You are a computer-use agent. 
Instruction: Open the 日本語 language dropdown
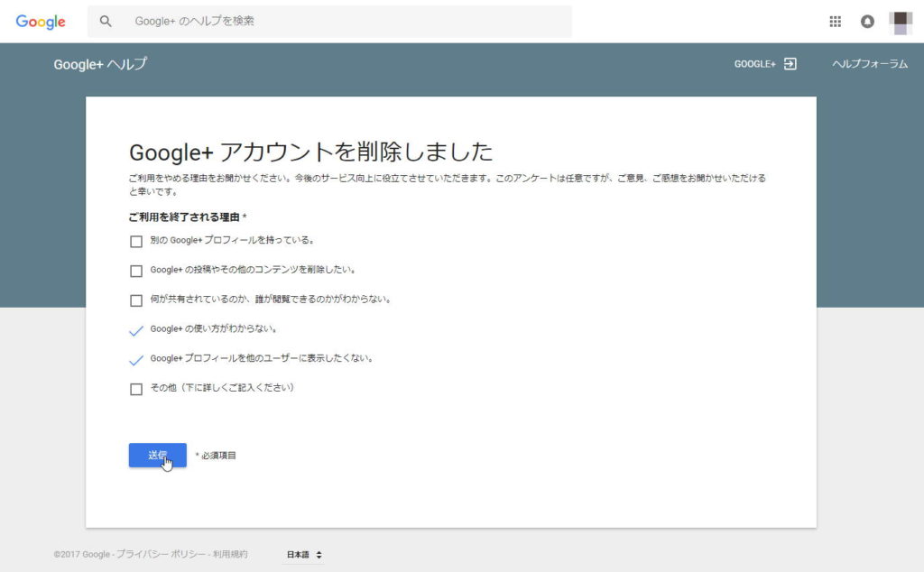pos(304,554)
